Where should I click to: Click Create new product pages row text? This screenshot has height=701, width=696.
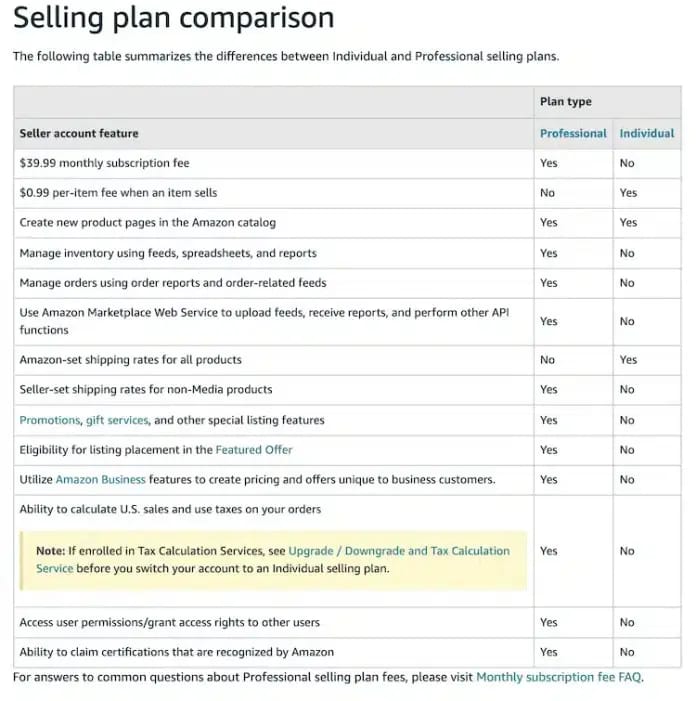(147, 223)
